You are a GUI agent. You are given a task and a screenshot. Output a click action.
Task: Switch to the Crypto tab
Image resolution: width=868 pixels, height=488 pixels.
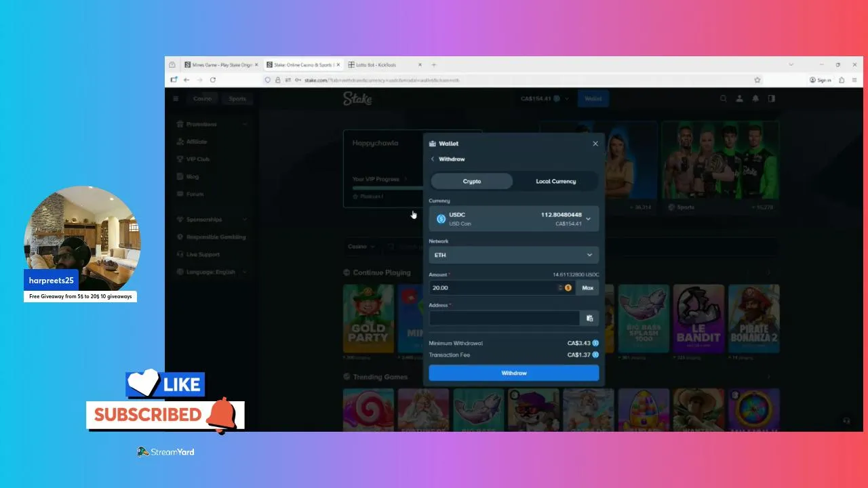pos(472,181)
